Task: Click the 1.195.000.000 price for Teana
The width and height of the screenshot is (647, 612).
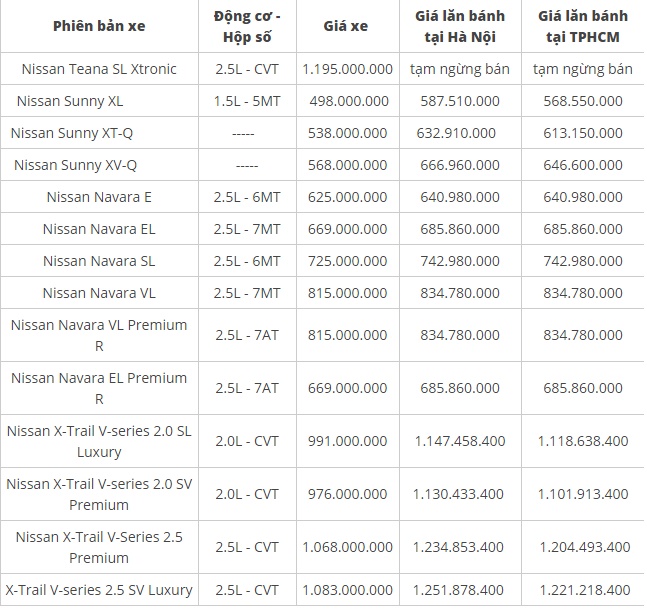Action: click(x=346, y=69)
